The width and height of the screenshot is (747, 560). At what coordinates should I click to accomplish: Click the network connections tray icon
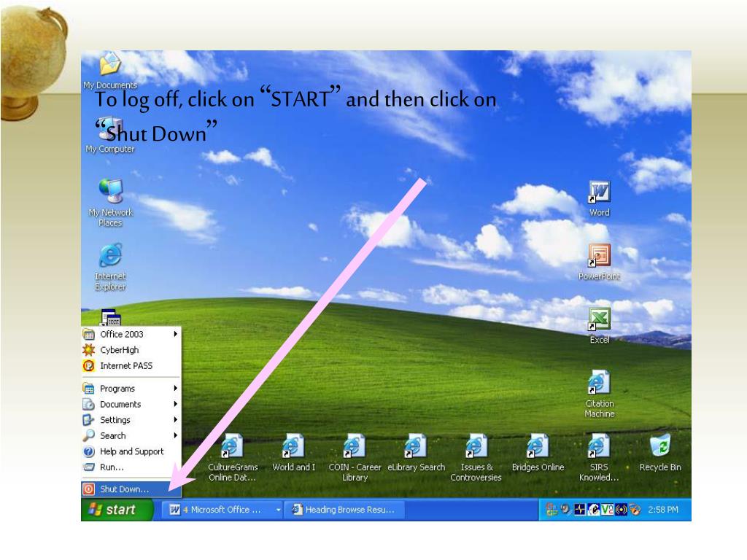pyautogui.click(x=551, y=510)
